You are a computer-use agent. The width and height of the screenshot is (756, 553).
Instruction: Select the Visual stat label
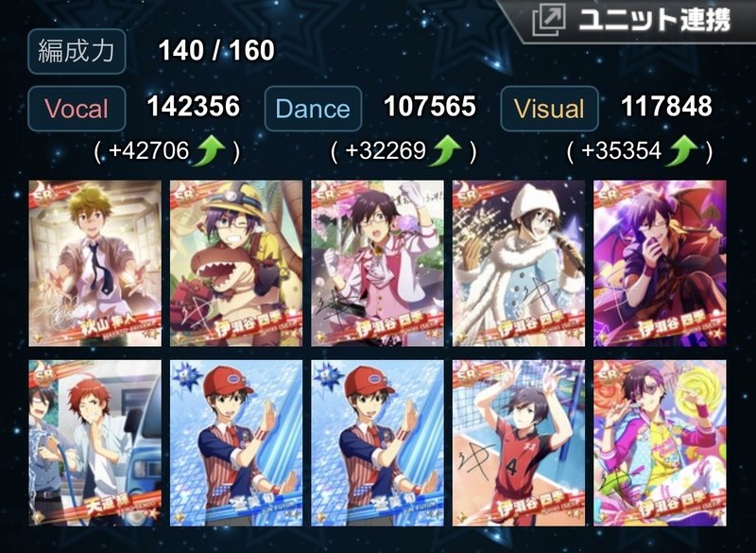tap(549, 109)
